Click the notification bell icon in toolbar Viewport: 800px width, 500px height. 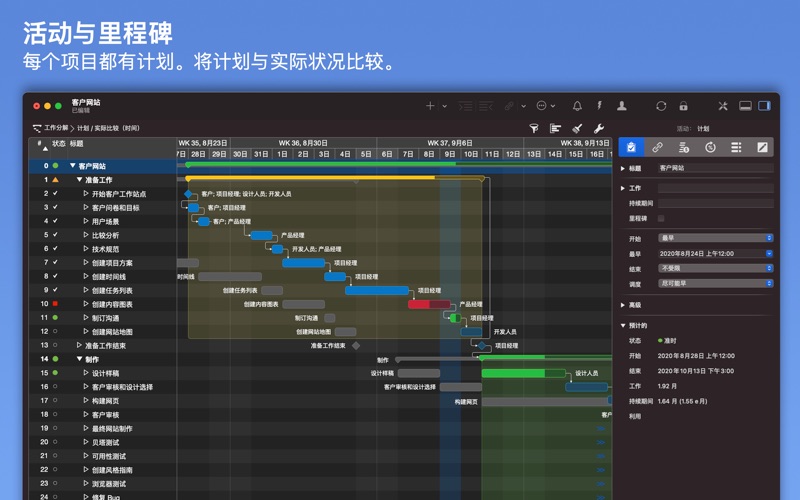coord(577,106)
